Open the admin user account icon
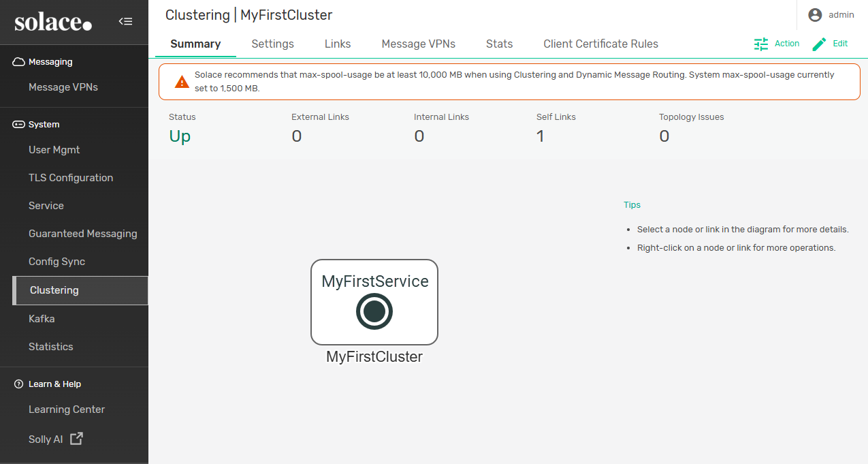Viewport: 868px width, 464px height. point(815,15)
